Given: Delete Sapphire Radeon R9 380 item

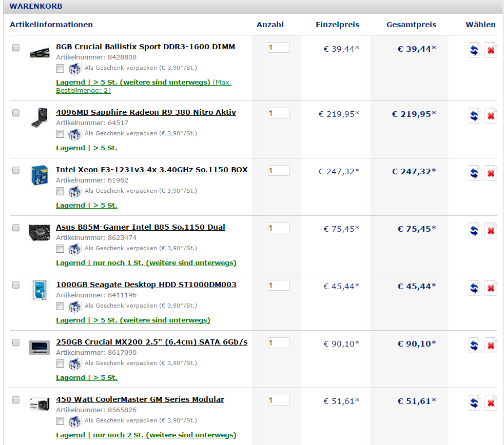Looking at the screenshot, I should coord(491,115).
